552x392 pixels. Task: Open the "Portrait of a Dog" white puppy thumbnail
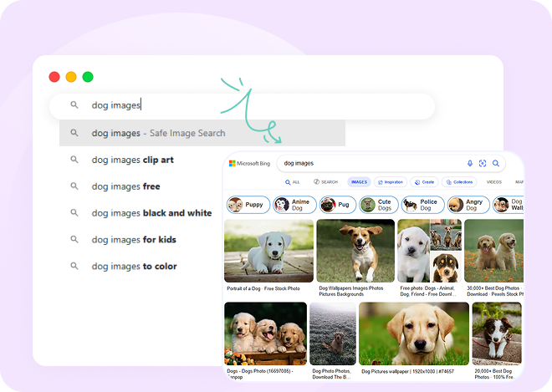tap(268, 251)
